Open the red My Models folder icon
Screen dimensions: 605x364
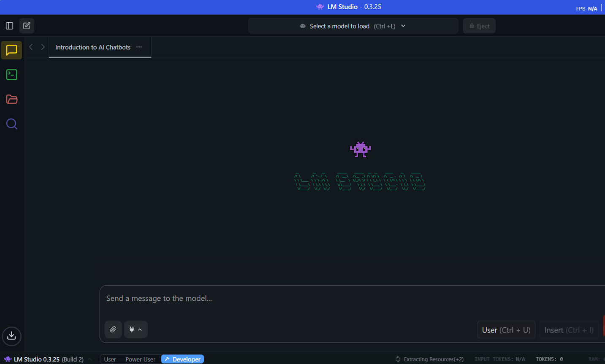tap(12, 100)
